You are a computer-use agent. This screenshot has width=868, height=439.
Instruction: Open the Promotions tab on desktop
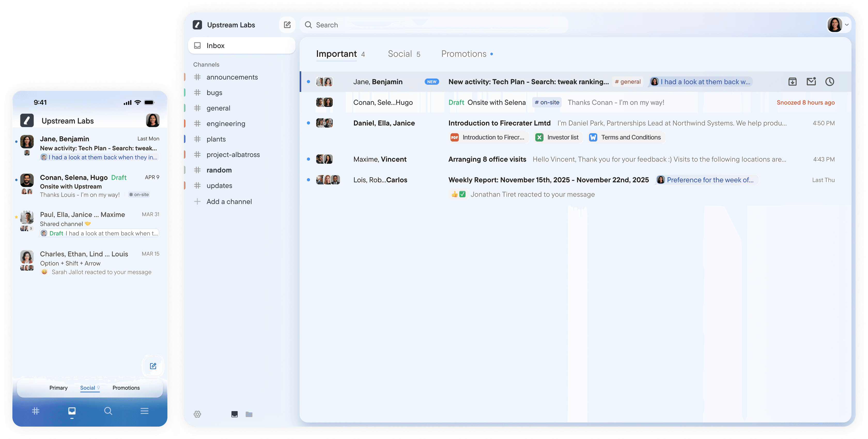(464, 54)
